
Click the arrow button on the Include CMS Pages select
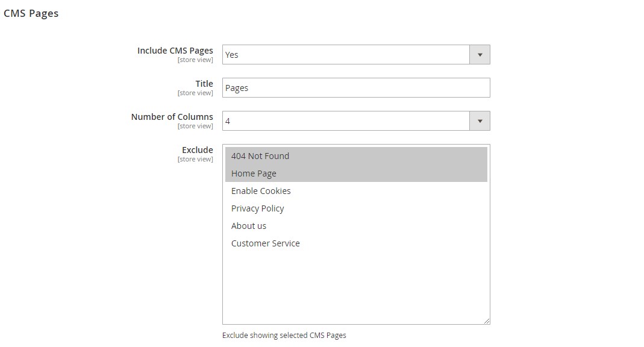coord(480,55)
